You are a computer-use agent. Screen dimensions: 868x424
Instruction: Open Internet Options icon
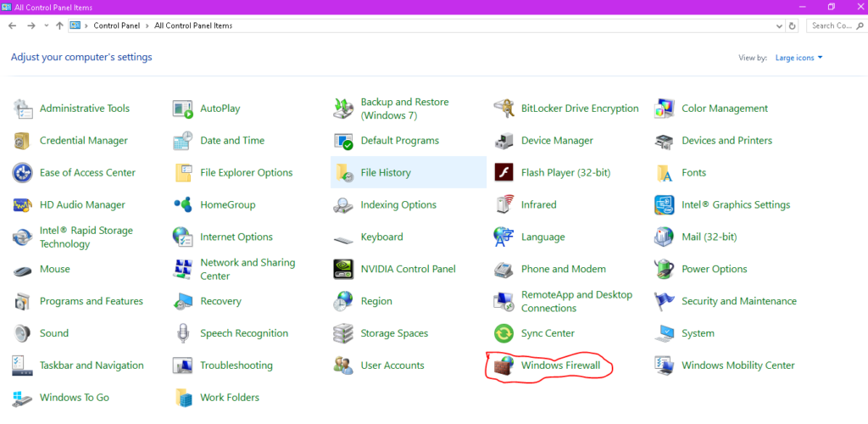[183, 237]
